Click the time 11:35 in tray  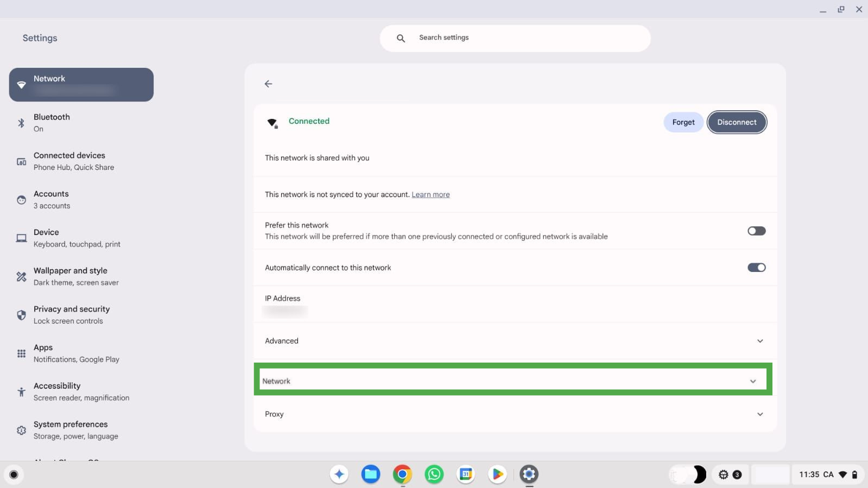click(x=809, y=474)
